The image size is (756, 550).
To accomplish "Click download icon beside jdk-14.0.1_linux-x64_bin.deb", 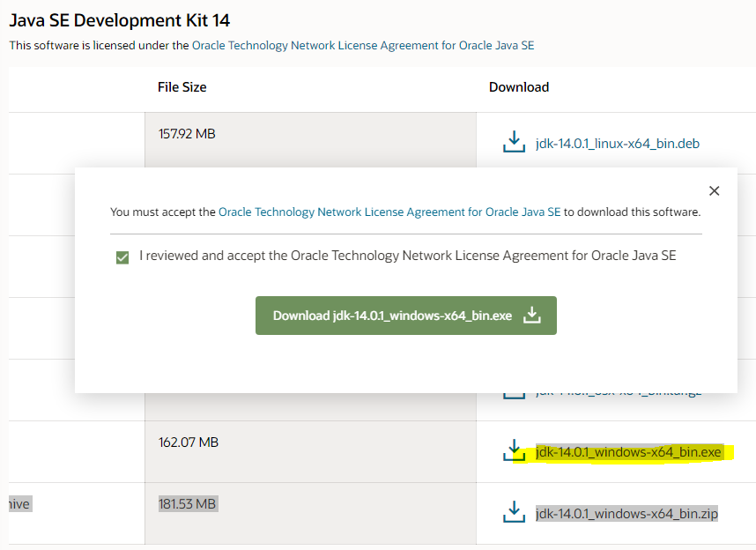I will (x=514, y=141).
